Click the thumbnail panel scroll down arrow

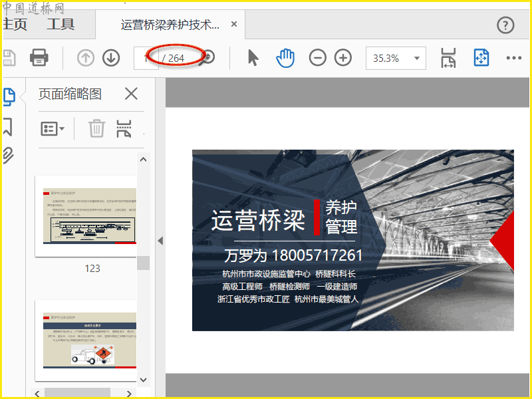(x=143, y=380)
